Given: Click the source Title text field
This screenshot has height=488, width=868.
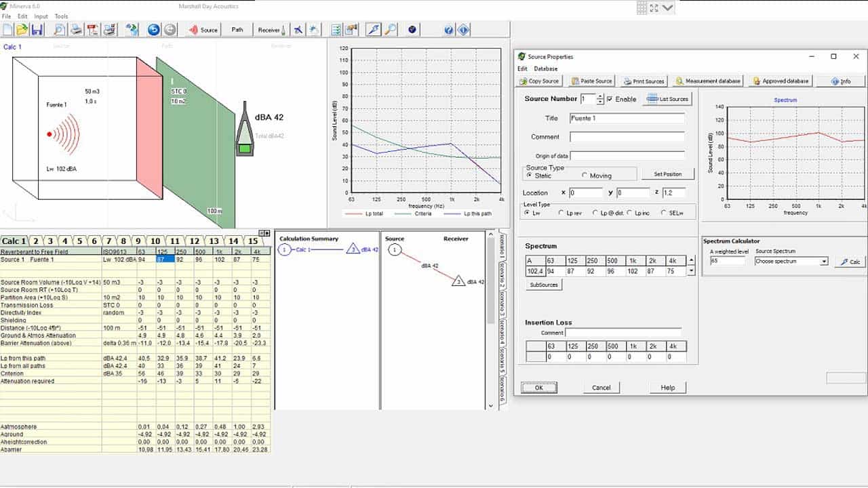Looking at the screenshot, I should [627, 119].
